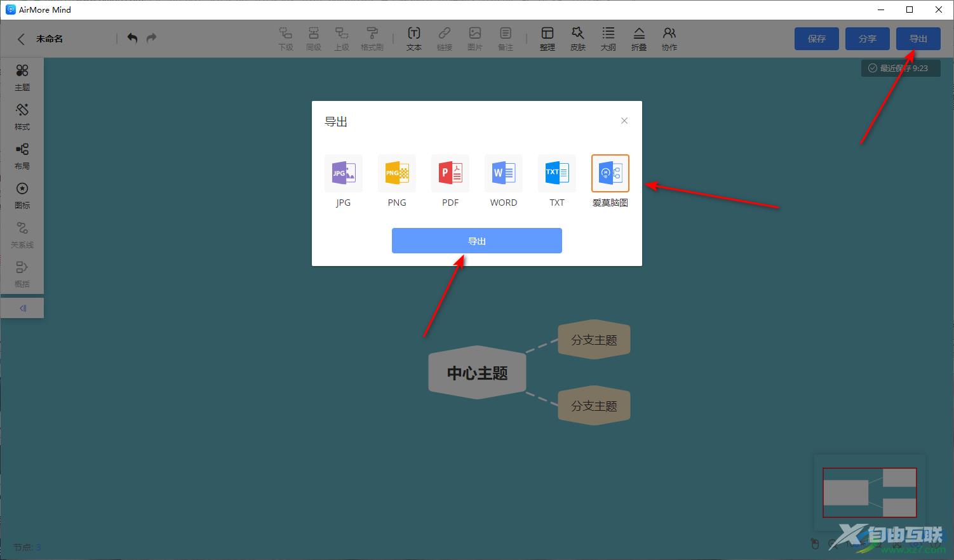
Task: Click the 最近保存 9:23 status indicator
Action: 901,68
